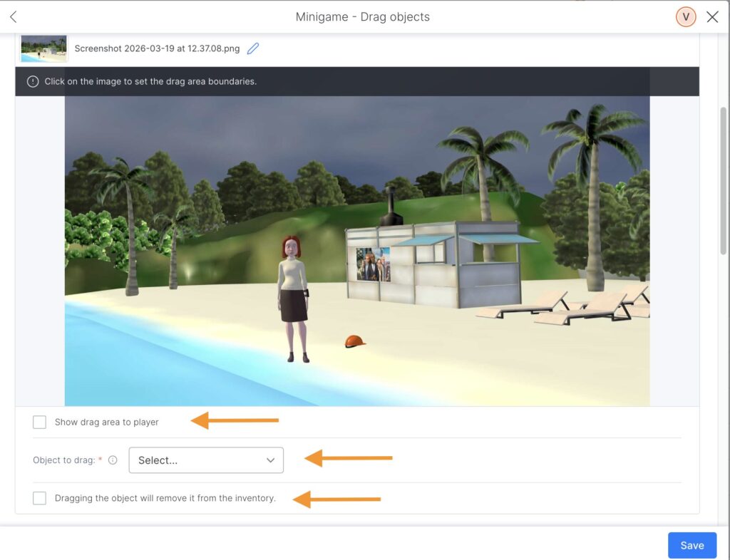Click the orange hard hat on the sand

354,341
